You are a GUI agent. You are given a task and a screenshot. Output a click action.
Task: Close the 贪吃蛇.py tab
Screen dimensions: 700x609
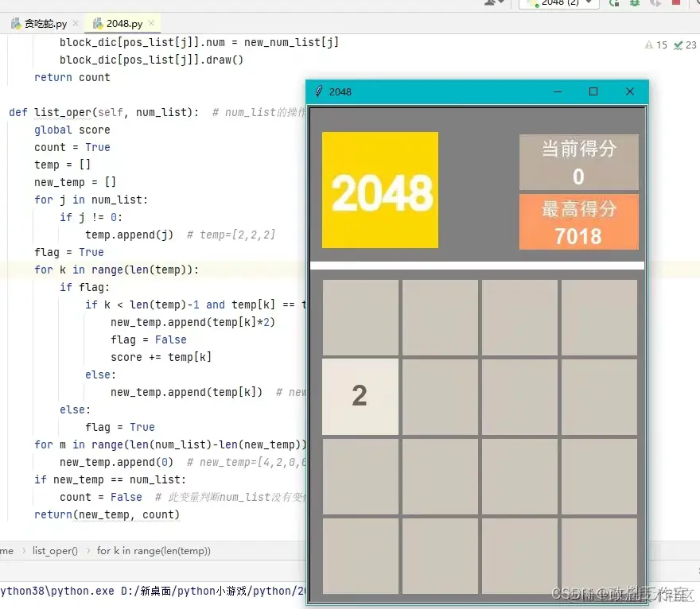pos(76,23)
